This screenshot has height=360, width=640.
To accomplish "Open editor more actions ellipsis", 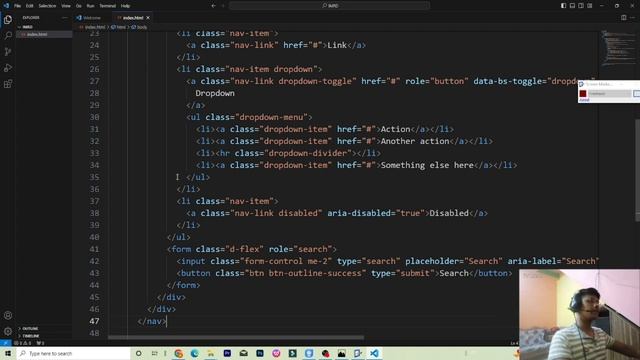I will pos(633,18).
